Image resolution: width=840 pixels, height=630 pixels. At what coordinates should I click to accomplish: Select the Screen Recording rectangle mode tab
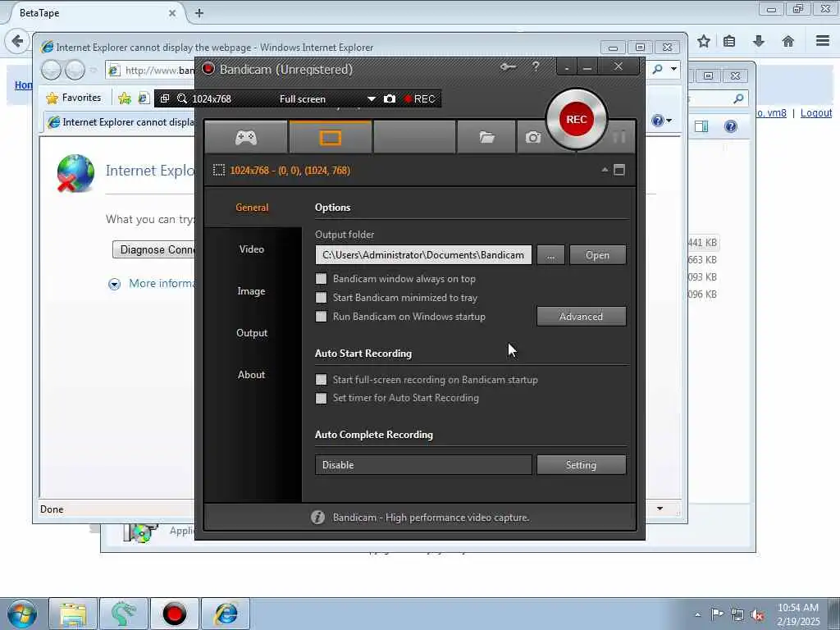(x=330, y=138)
